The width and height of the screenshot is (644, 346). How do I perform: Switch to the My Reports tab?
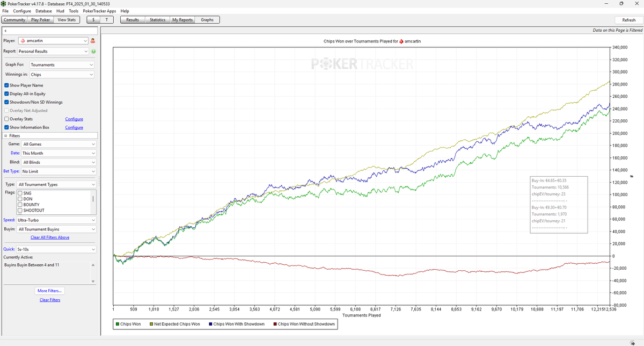[x=182, y=20]
